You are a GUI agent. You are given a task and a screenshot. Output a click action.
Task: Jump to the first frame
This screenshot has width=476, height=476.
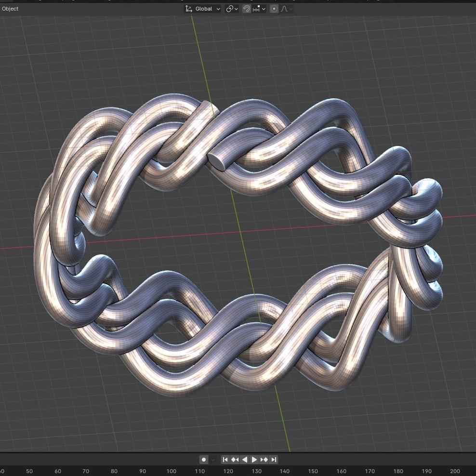225,460
